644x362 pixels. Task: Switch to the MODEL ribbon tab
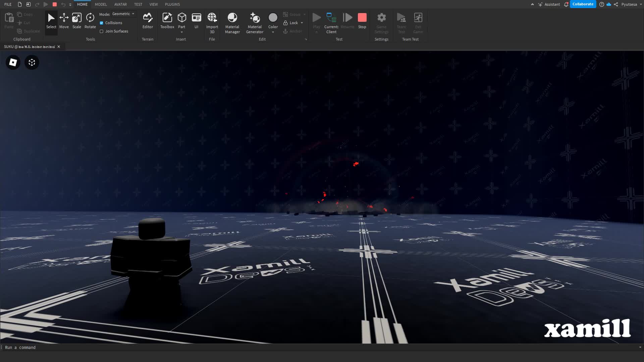pos(101,4)
